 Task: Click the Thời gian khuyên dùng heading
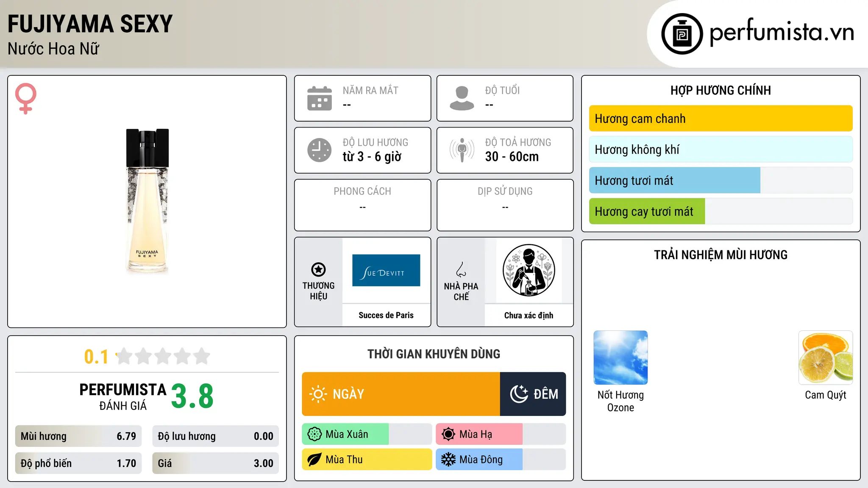434,354
